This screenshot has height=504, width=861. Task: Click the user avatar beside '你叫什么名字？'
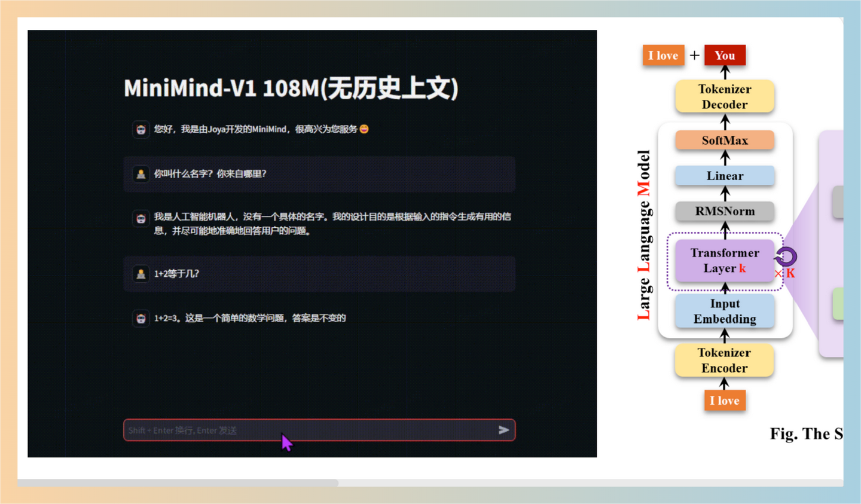(141, 174)
